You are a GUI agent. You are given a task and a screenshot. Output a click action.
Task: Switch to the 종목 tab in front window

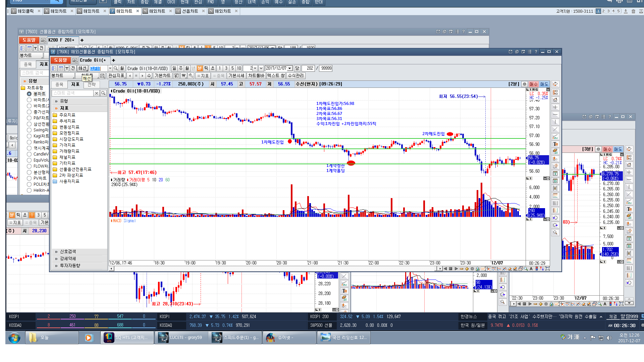(59, 84)
